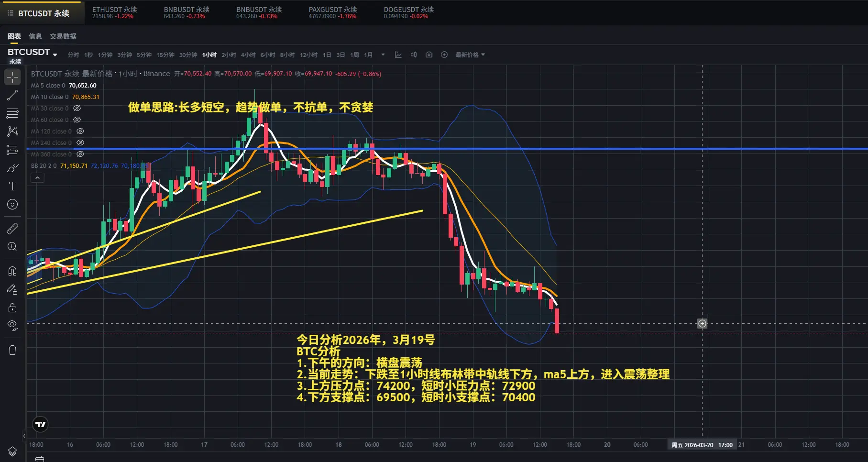Select the Text annotation tool

click(12, 186)
